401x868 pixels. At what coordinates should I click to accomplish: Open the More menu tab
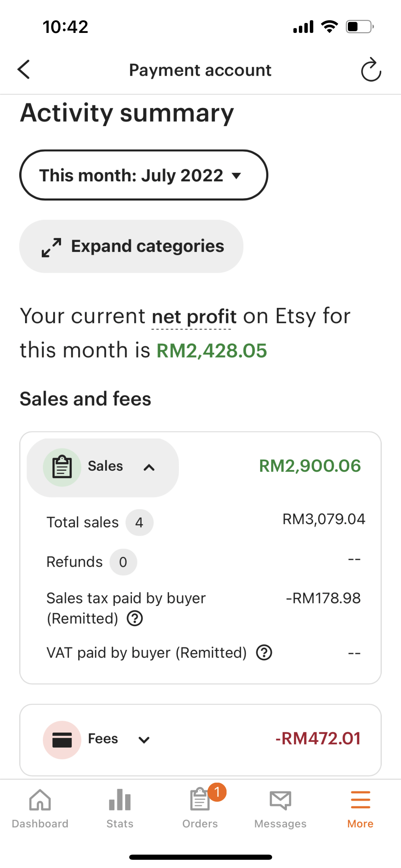click(361, 808)
